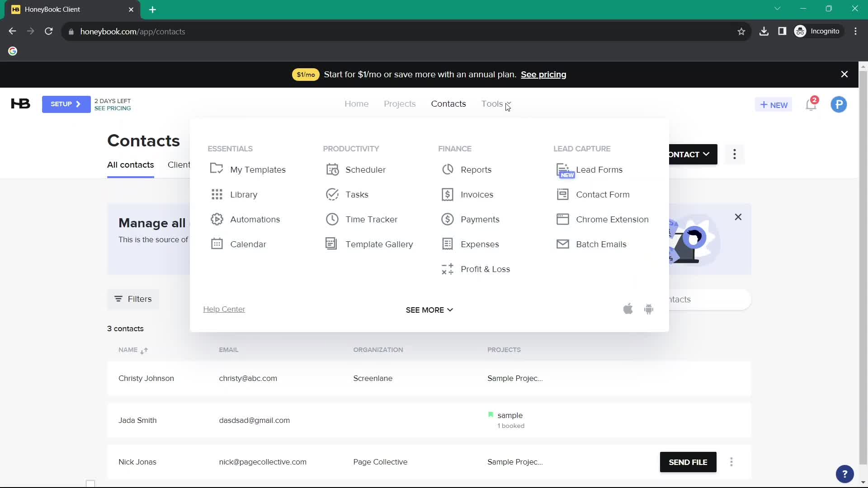
Task: Select the HoneyBook: Client browser tab
Action: [72, 9]
